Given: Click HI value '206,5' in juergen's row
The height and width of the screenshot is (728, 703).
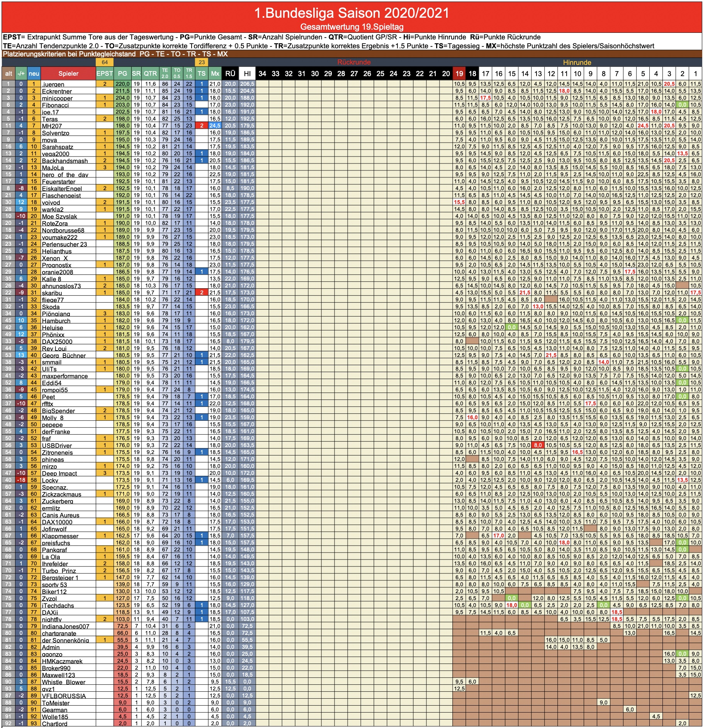Looking at the screenshot, I should [x=247, y=84].
